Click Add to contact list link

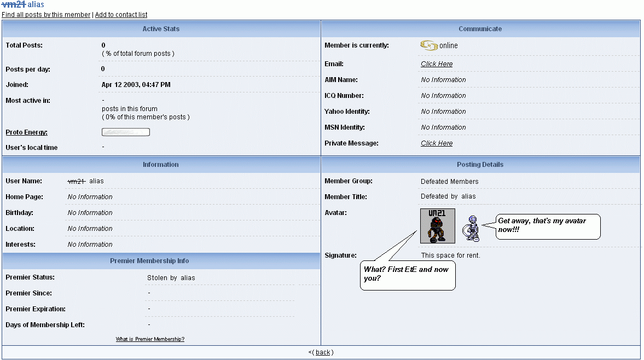coord(121,15)
